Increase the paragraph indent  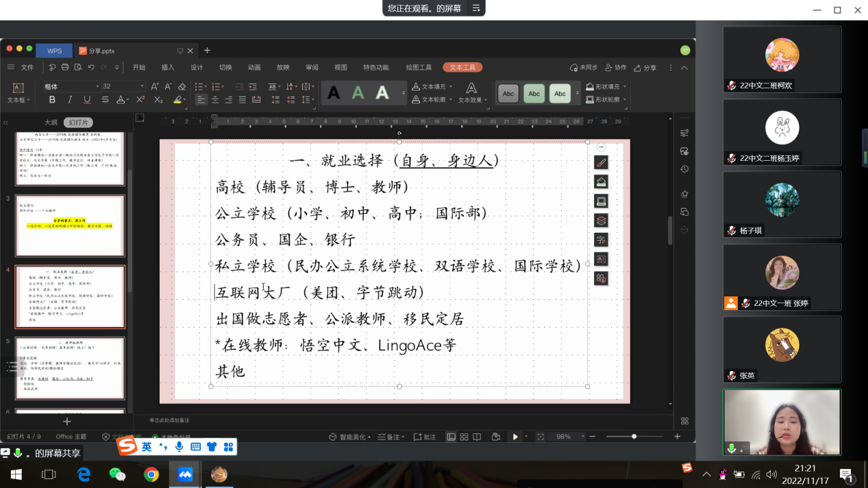tap(253, 87)
